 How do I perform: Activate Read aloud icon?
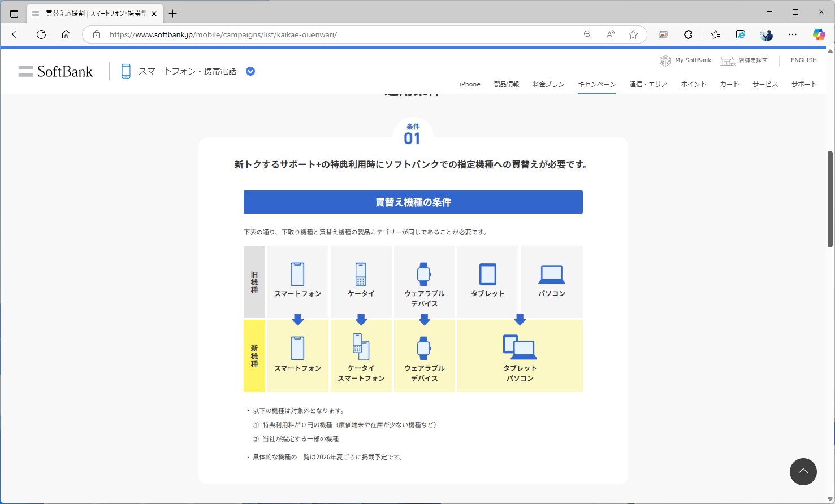[x=611, y=34]
